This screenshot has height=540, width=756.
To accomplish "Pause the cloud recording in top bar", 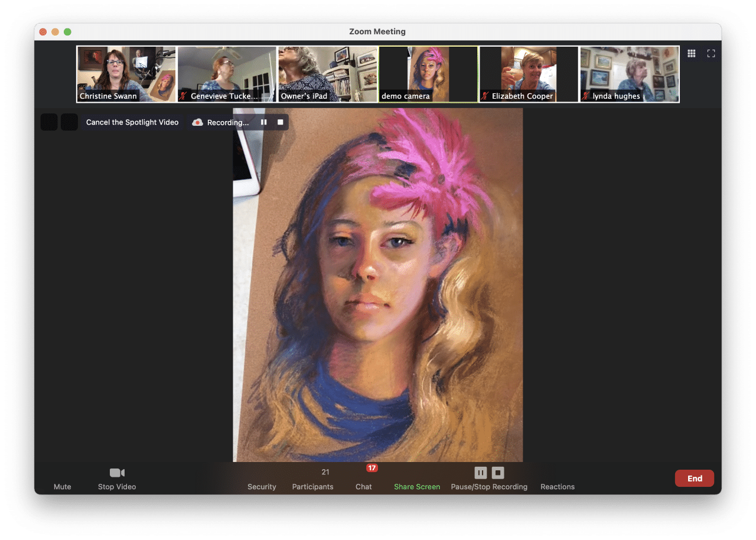I will (x=264, y=122).
